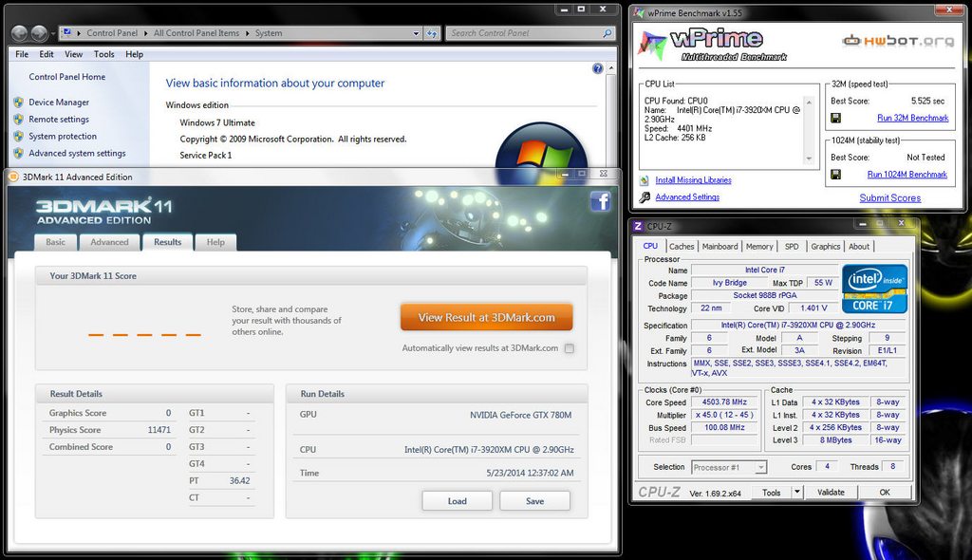The image size is (972, 560).
Task: Switch to the Basic tab in 3DMark 11
Action: [55, 242]
